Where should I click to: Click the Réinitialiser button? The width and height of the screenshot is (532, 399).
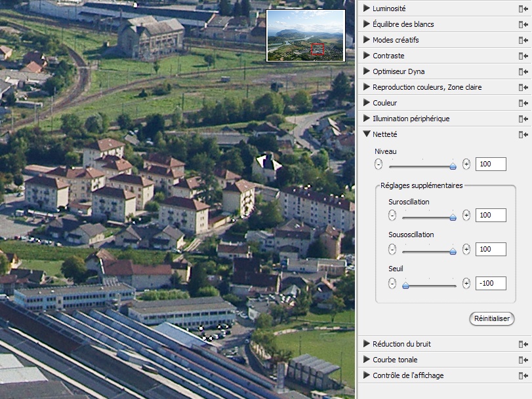pos(491,318)
